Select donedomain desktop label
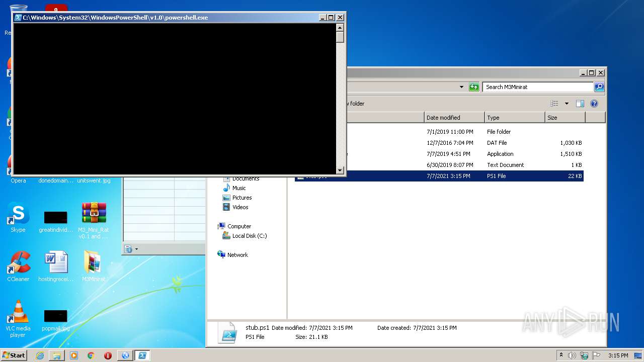Image resolution: width=644 pixels, height=362 pixels. (x=56, y=180)
